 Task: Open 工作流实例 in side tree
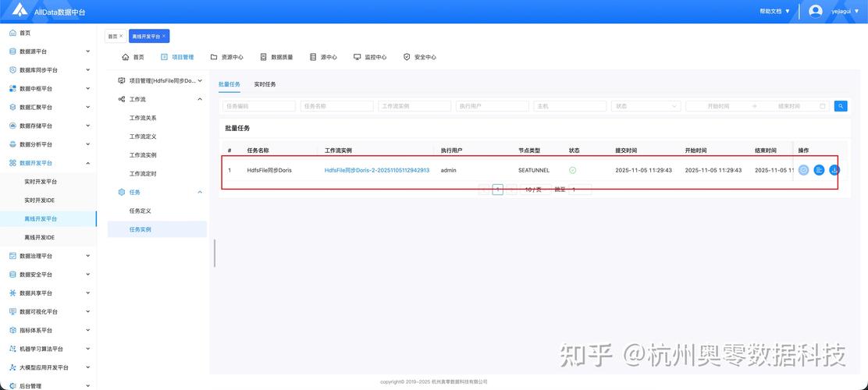point(143,155)
